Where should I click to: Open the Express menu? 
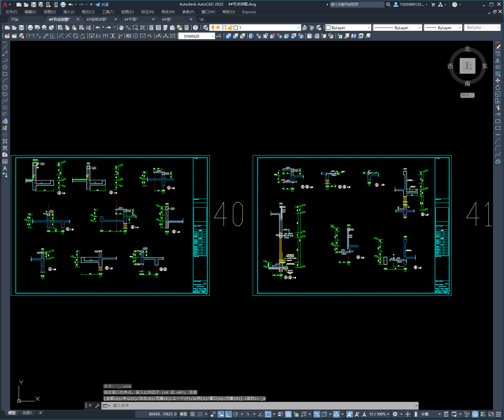coord(249,12)
